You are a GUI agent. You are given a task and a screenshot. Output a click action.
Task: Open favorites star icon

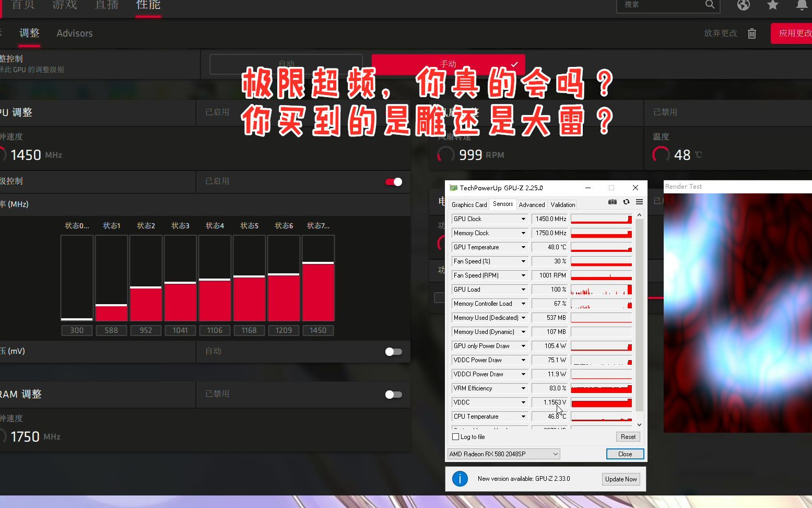773,5
